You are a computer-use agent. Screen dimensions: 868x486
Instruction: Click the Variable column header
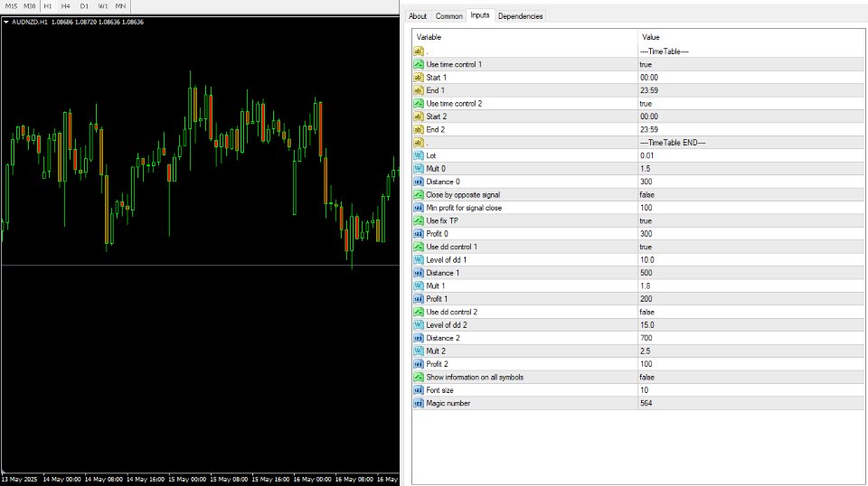429,37
